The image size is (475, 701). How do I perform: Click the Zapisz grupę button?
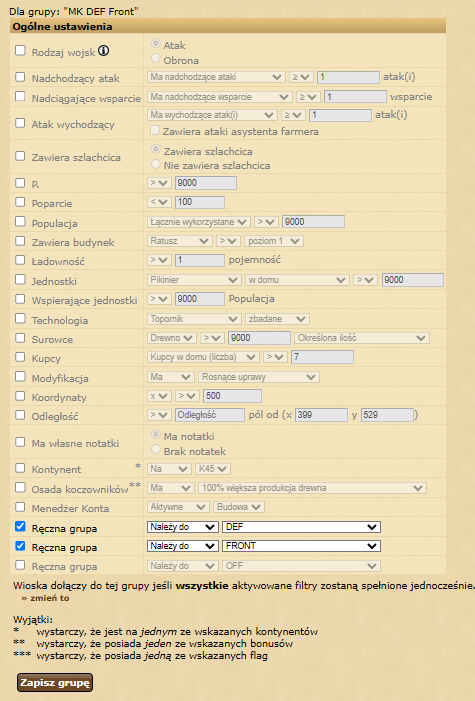click(55, 683)
